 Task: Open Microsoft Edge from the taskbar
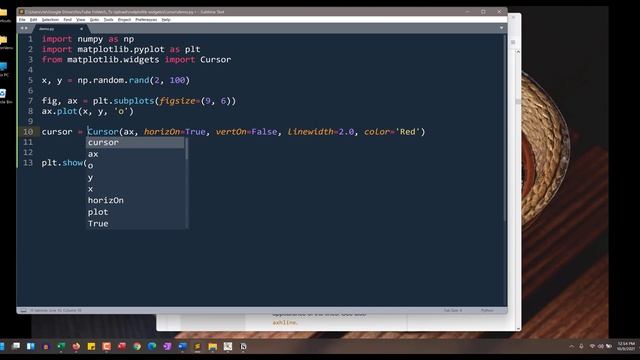pos(152,347)
